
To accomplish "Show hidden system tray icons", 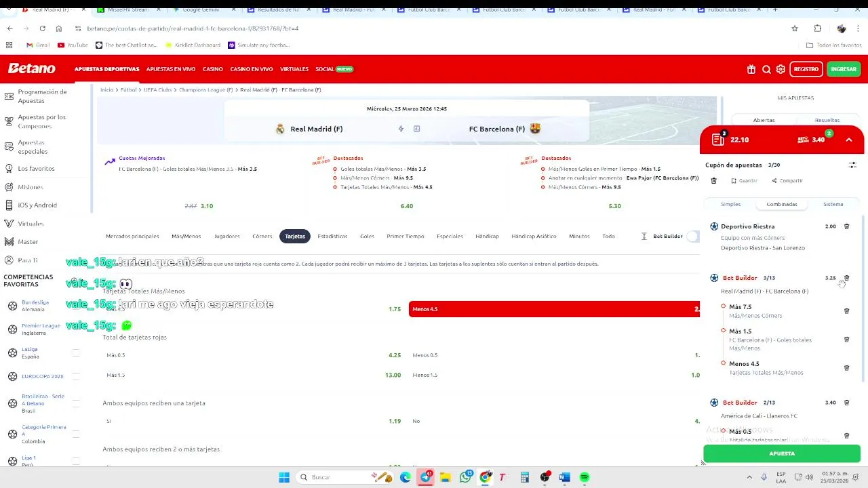I will point(749,477).
